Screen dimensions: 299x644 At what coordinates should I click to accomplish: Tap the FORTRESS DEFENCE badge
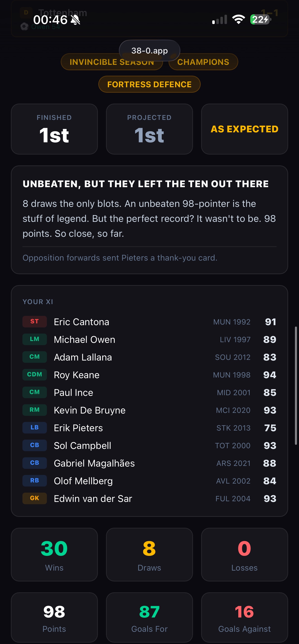(149, 84)
